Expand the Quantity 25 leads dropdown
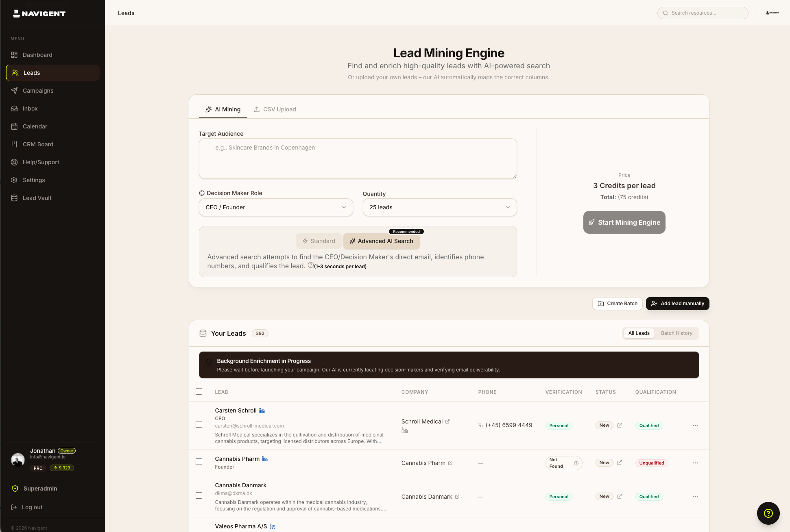This screenshot has height=532, width=790. (439, 207)
